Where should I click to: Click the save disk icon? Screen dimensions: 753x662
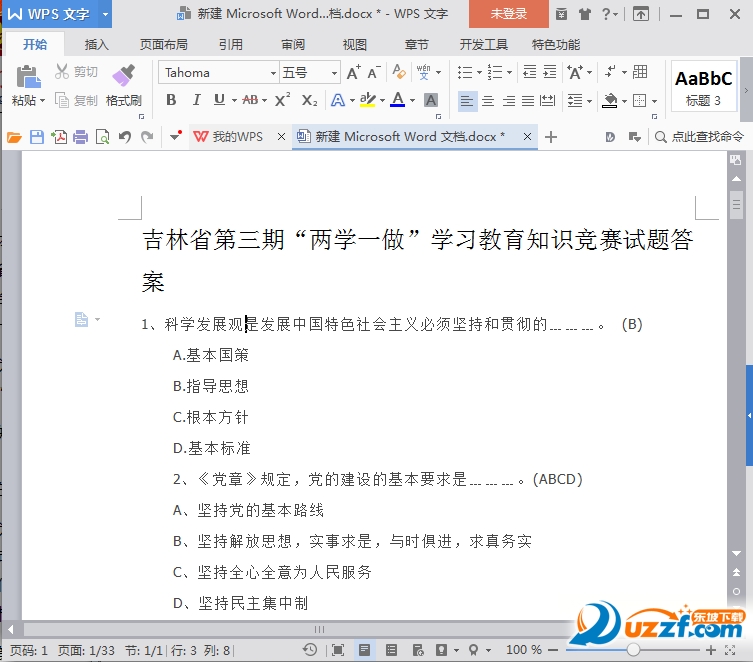click(x=37, y=137)
